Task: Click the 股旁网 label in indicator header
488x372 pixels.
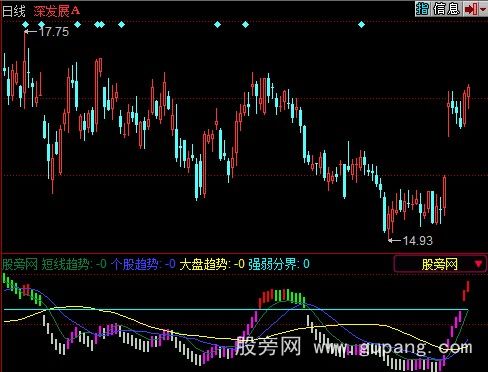Action: pyautogui.click(x=20, y=264)
